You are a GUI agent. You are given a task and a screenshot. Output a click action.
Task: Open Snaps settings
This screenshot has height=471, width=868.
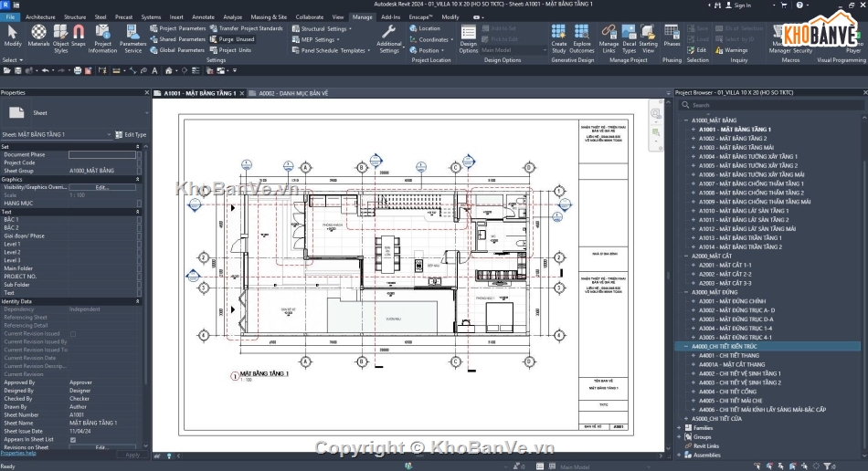click(79, 37)
